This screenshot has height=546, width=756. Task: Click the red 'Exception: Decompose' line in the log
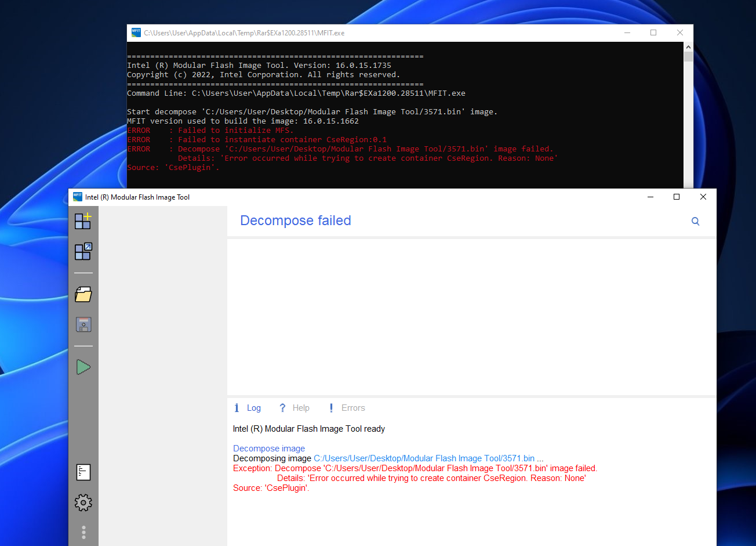coord(415,468)
